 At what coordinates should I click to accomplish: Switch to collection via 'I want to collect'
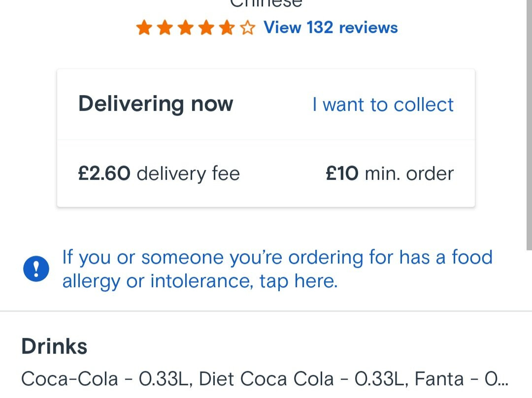pyautogui.click(x=383, y=104)
